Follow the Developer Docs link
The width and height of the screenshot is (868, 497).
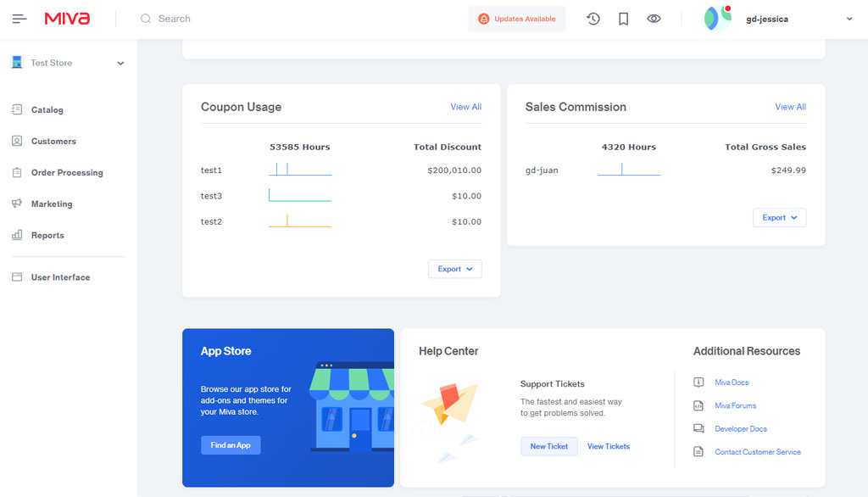point(740,428)
